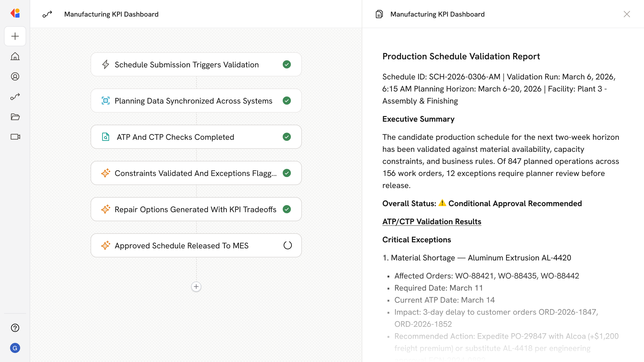
Task: Click the video camera sidebar icon
Action: tap(15, 137)
